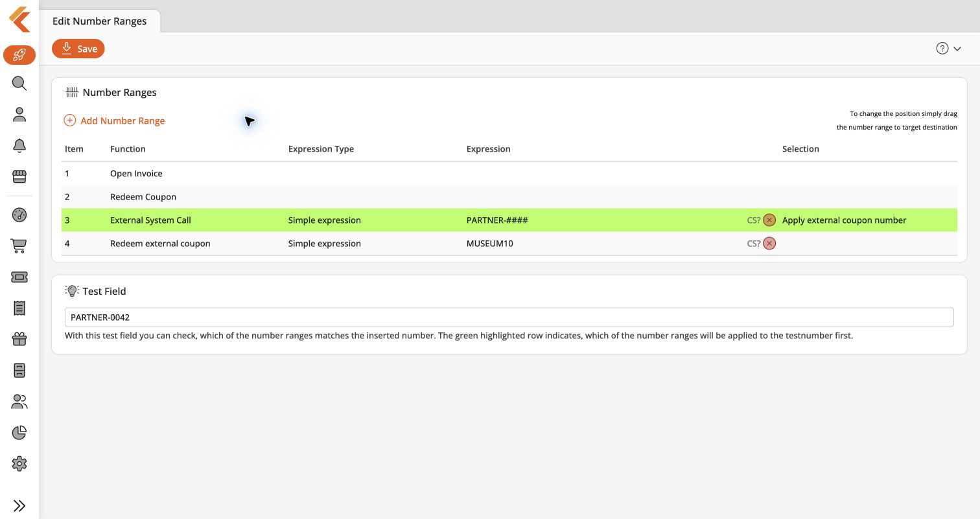Click Apply external coupon number selection
Screen dimensions: 980x519
coord(844,220)
